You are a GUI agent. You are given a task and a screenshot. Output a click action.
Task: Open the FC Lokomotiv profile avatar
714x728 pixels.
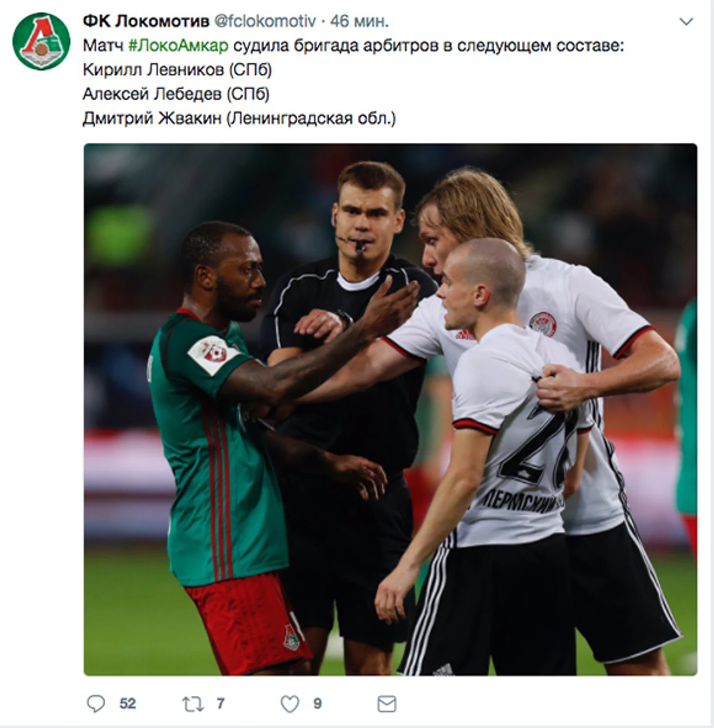[41, 41]
